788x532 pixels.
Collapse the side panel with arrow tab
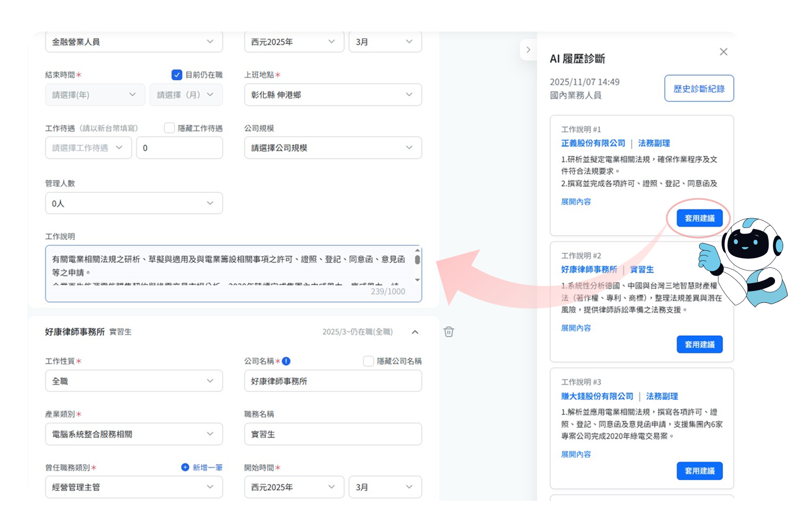[x=528, y=50]
